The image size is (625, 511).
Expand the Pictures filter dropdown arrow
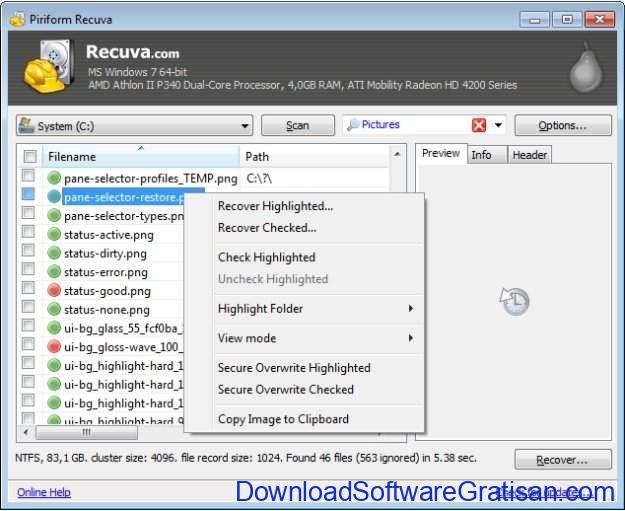499,126
